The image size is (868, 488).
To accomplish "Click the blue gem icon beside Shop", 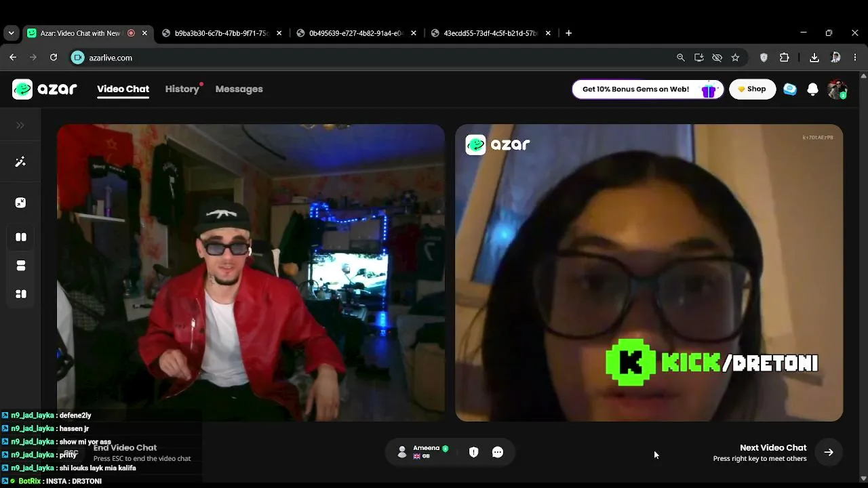I will tap(790, 89).
